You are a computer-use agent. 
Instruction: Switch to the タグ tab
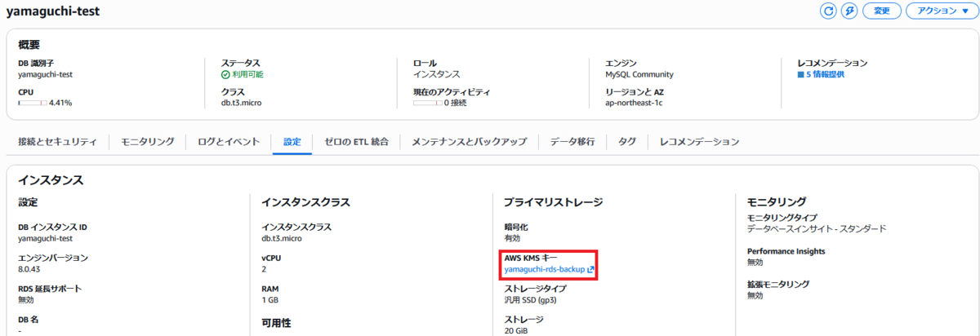pyautogui.click(x=627, y=142)
